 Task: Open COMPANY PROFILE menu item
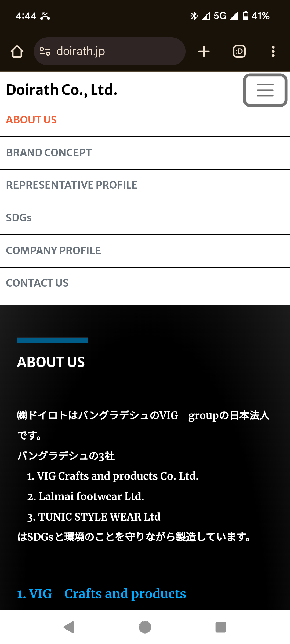point(53,251)
